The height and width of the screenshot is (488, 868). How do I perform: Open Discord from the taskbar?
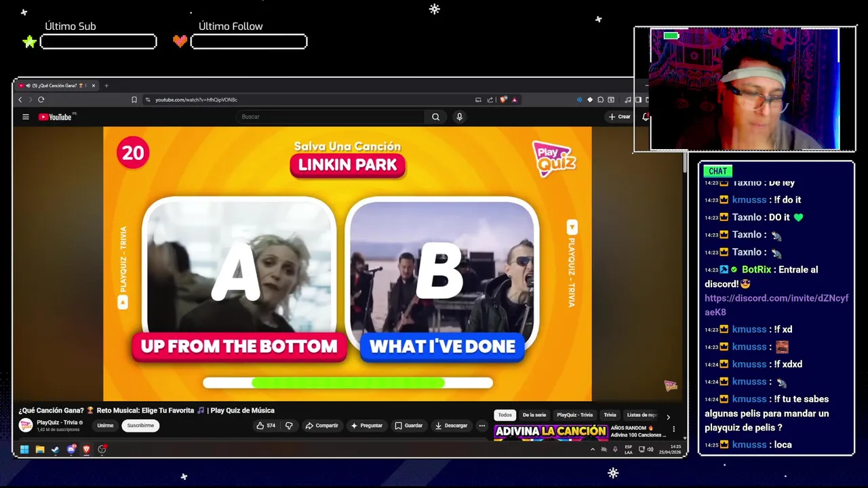coord(71,449)
